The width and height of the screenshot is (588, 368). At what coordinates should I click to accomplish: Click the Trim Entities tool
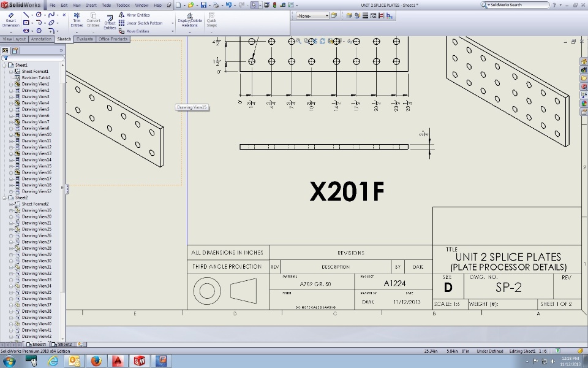tap(77, 20)
